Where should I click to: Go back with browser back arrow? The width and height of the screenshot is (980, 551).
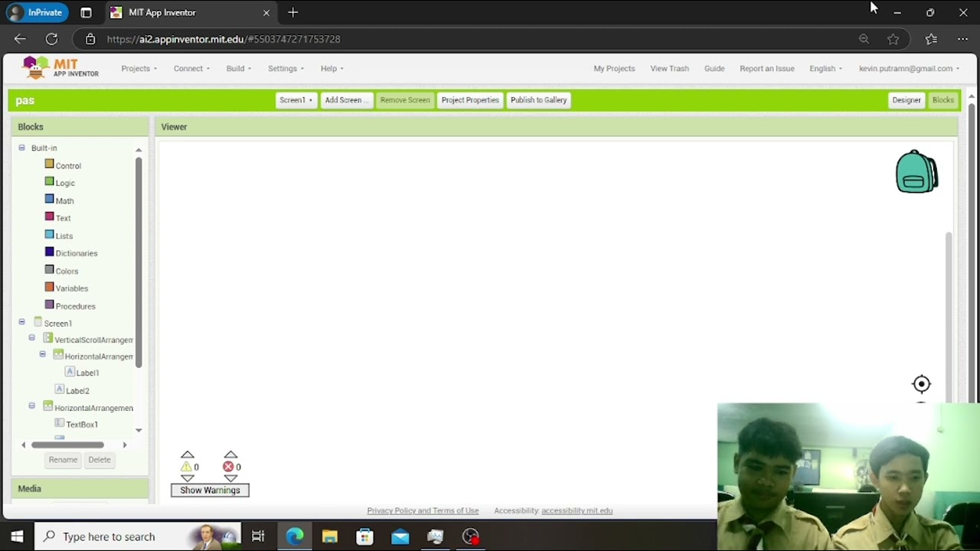tap(20, 39)
